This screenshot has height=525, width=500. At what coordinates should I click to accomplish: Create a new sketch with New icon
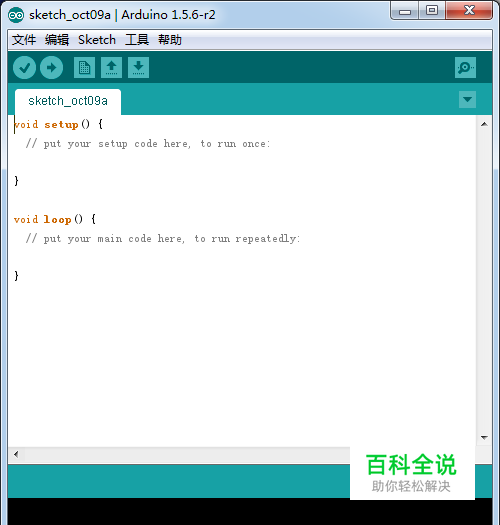pyautogui.click(x=84, y=68)
